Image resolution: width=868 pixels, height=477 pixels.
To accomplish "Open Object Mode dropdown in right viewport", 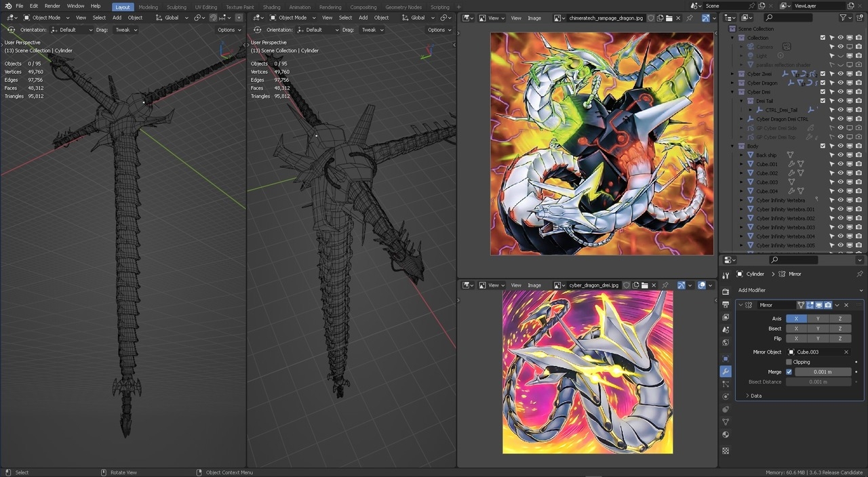I will (293, 18).
